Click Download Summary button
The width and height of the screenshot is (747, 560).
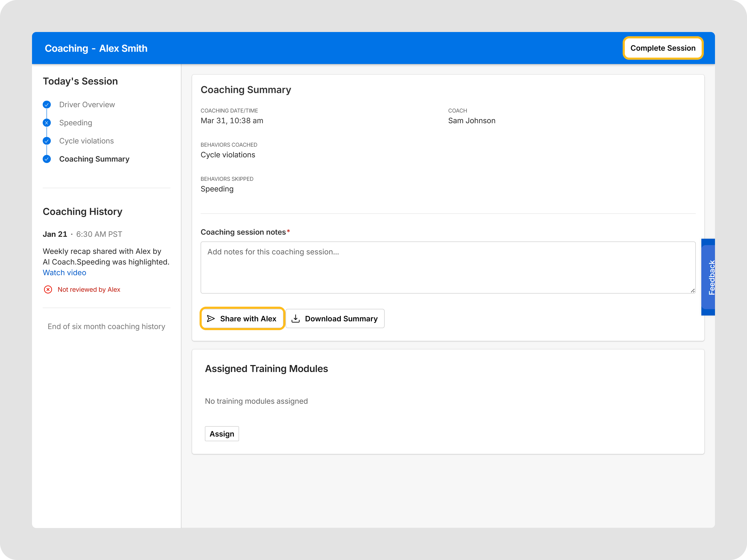(x=335, y=319)
